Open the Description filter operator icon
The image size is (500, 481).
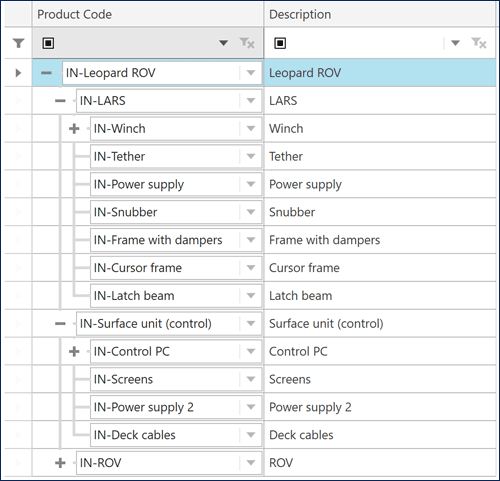pyautogui.click(x=280, y=43)
